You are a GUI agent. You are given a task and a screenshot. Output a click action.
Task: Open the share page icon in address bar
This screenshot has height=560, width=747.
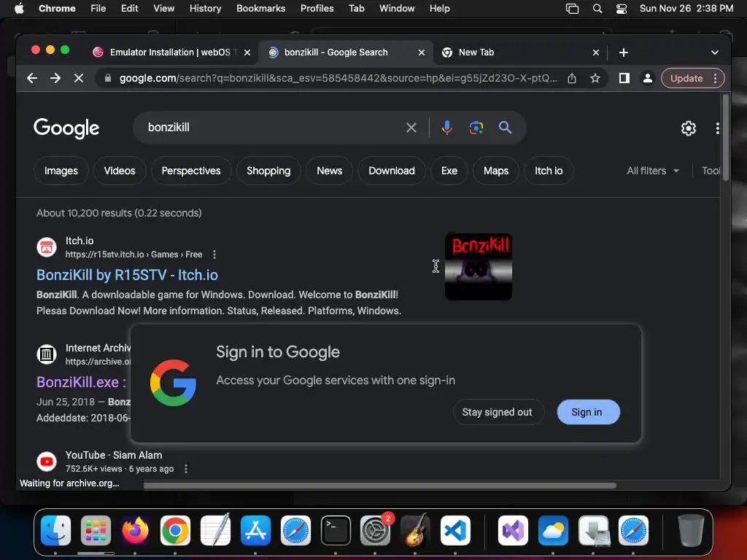(572, 78)
